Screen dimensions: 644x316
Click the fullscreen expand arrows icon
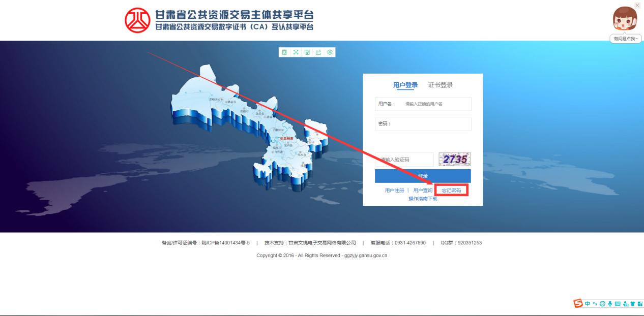pos(296,52)
